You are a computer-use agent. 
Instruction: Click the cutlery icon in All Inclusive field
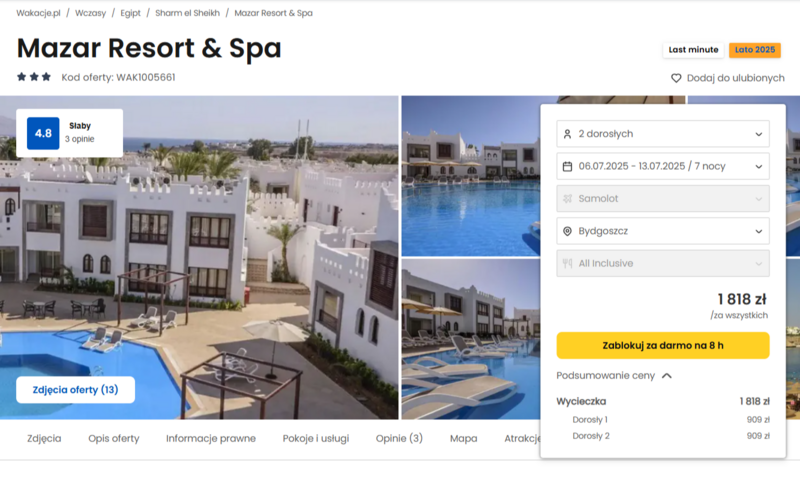coord(567,264)
